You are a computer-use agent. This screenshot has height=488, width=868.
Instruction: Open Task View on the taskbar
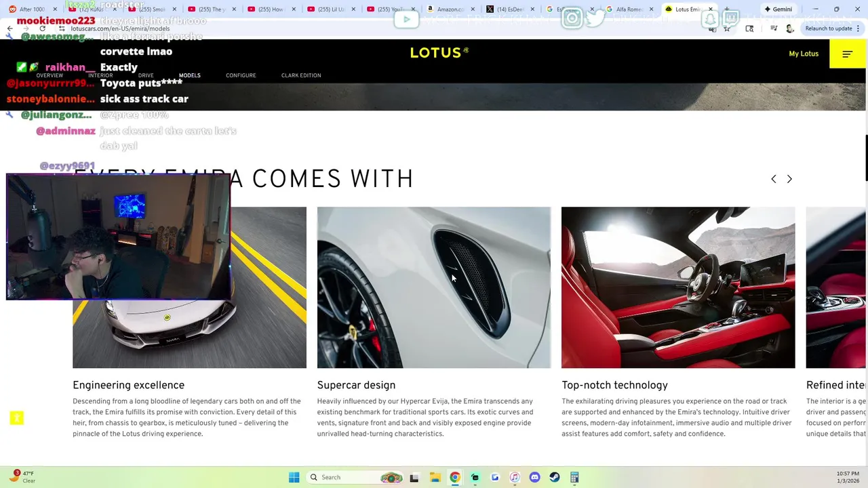[414, 477]
